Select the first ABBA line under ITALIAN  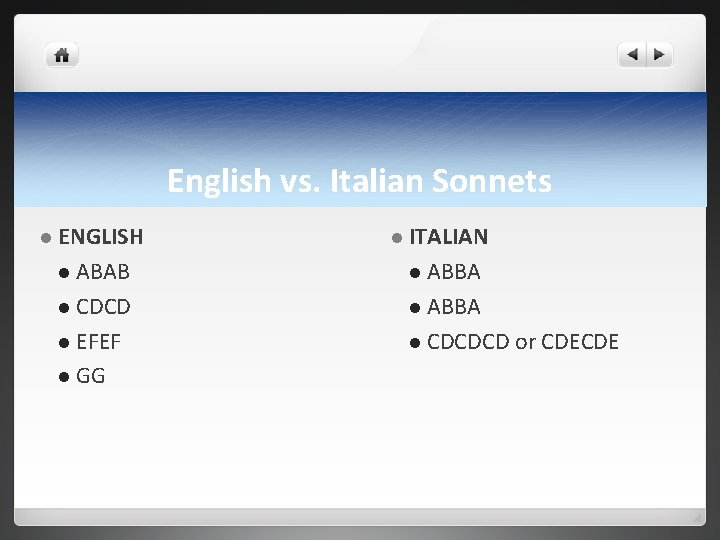tap(454, 272)
